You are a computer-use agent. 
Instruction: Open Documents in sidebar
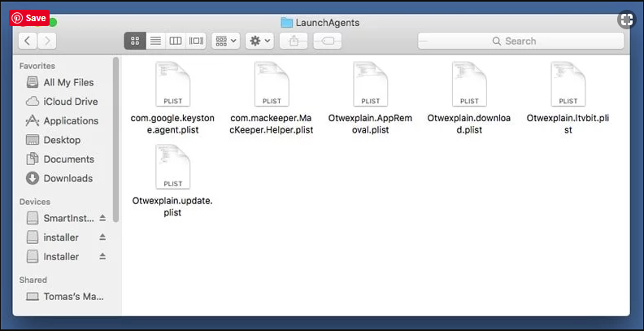click(x=60, y=159)
